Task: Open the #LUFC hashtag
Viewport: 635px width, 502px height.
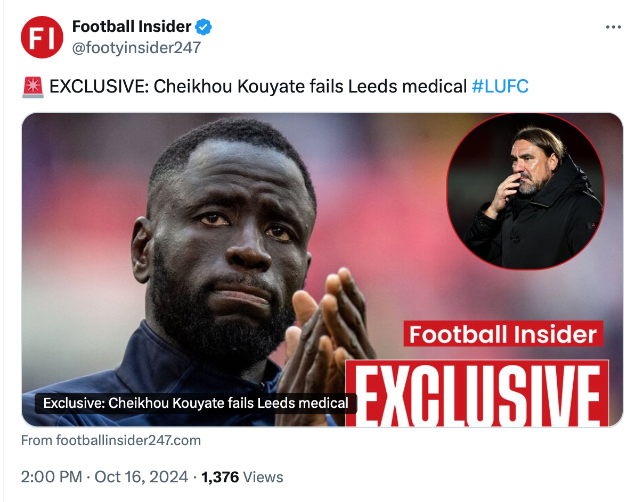Action: tap(499, 87)
